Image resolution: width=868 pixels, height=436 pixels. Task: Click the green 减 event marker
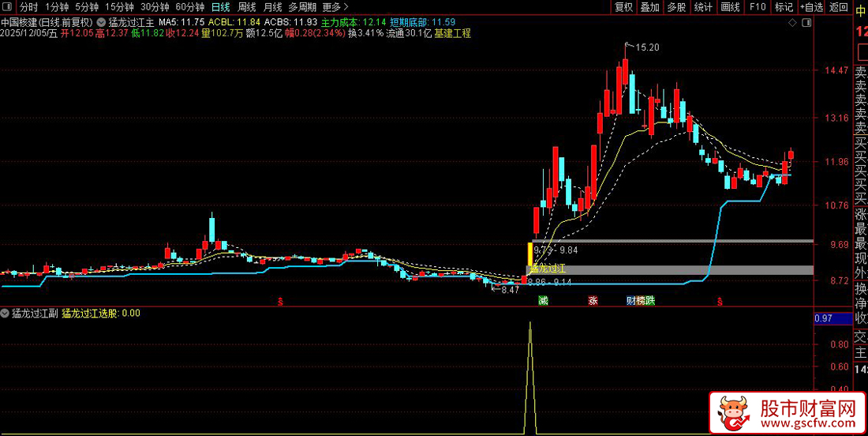(544, 301)
